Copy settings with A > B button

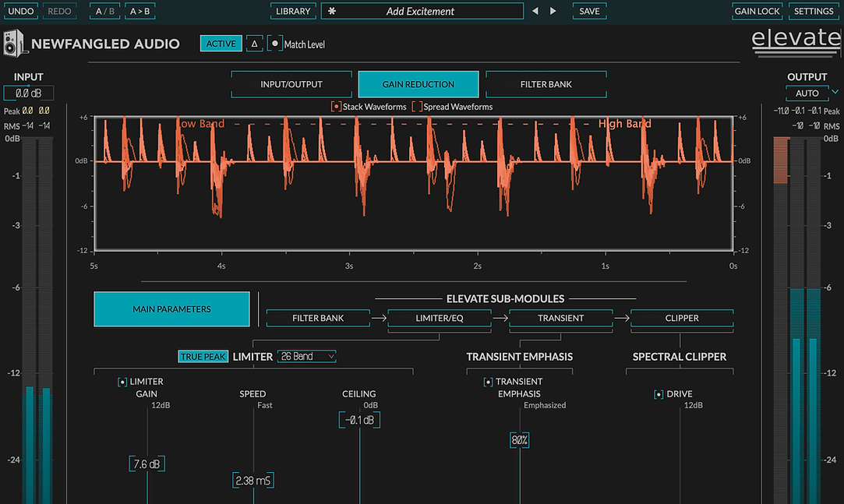point(140,12)
